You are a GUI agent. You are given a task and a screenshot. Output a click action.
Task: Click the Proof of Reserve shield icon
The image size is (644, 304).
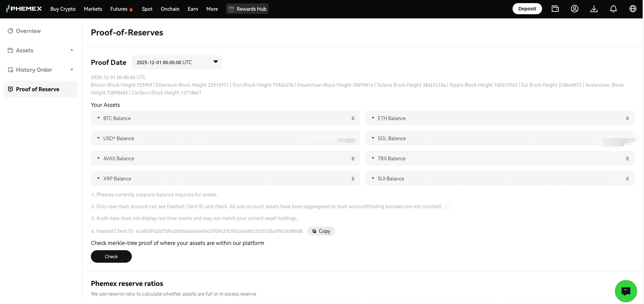[x=10, y=89]
